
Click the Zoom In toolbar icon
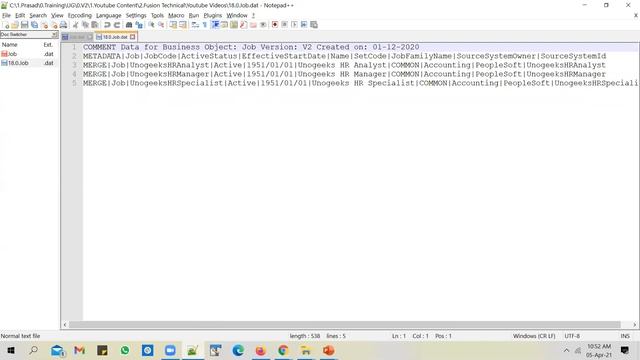pyautogui.click(x=151, y=25)
